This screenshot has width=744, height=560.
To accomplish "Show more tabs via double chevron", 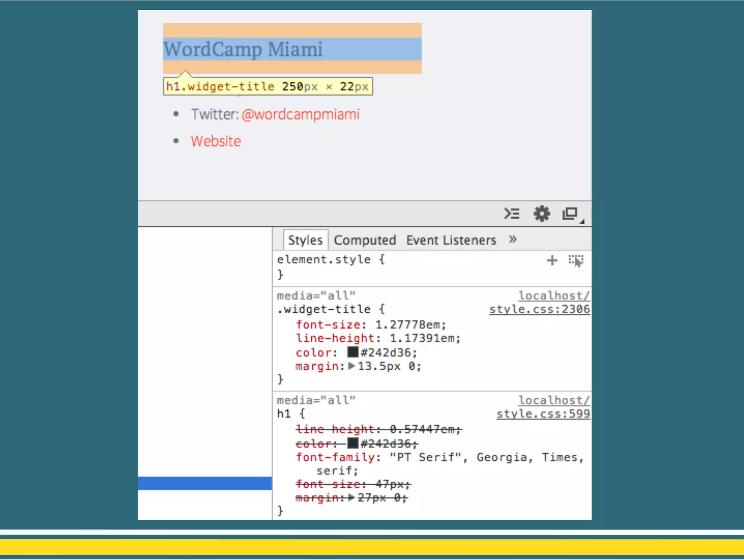I will coord(513,239).
